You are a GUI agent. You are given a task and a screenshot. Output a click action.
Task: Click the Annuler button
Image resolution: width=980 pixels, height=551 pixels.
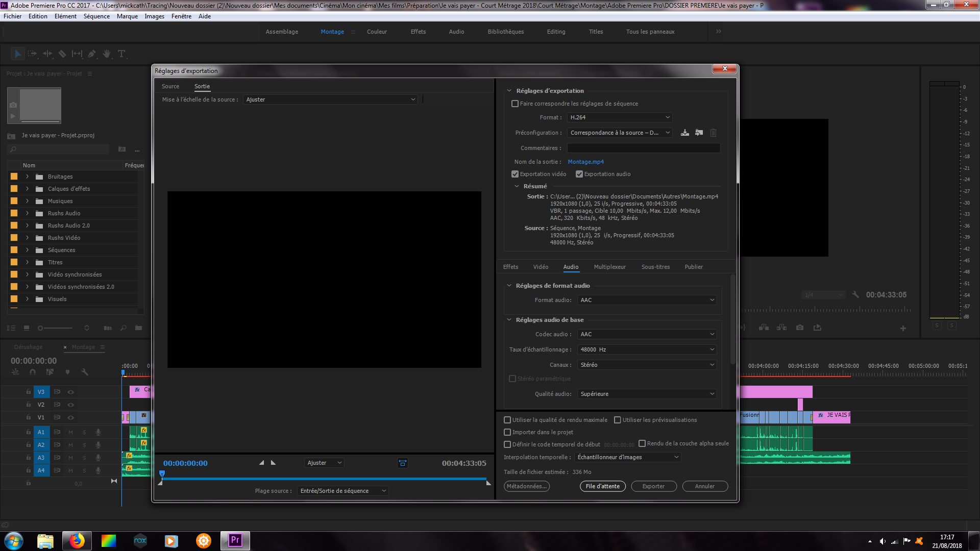point(705,486)
